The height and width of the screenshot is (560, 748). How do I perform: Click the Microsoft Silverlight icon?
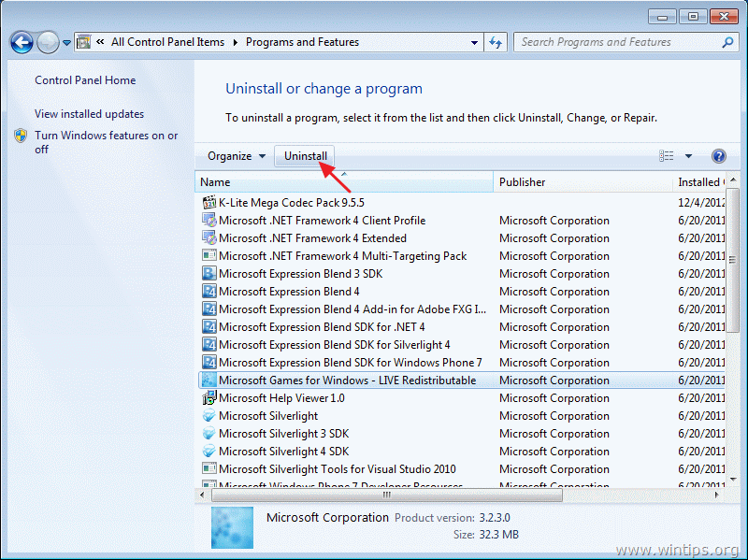(x=209, y=416)
